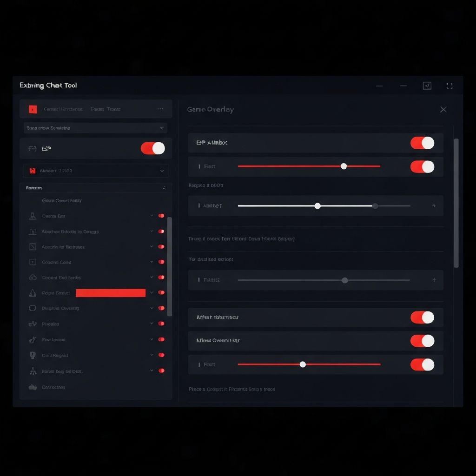The image size is (476, 476).
Task: Click the red highlighted button next to Popup Sound
Action: pos(110,293)
